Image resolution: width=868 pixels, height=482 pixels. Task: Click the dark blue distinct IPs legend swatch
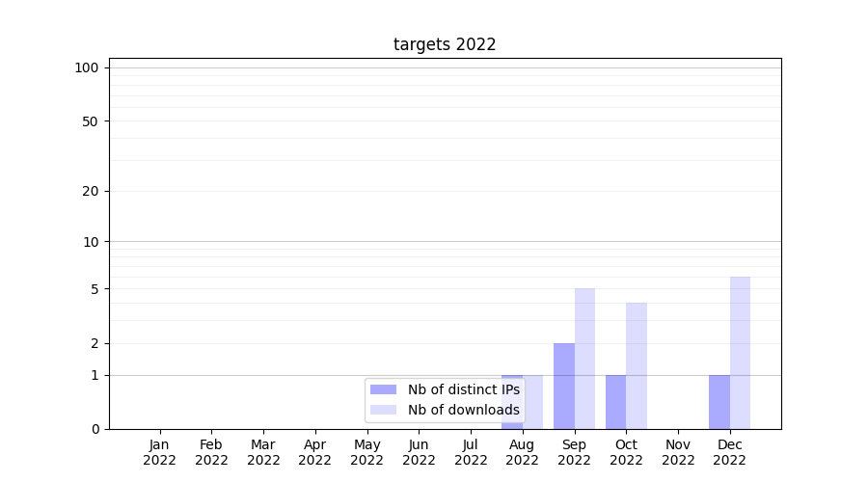(383, 389)
